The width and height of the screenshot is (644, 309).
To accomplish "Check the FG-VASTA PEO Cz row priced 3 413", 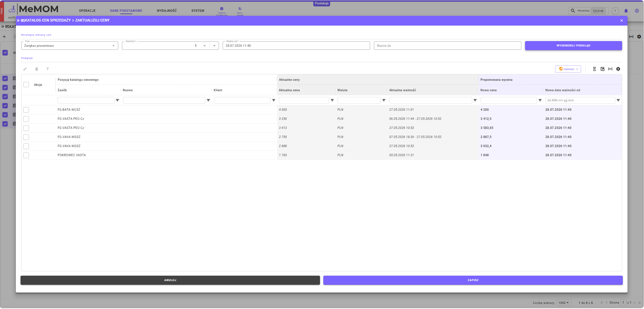I will click(x=26, y=128).
